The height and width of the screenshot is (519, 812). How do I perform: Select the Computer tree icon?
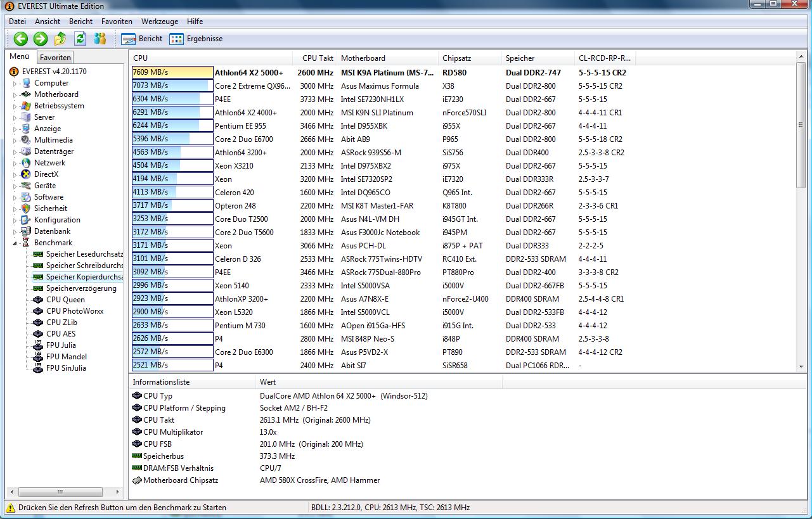[x=26, y=83]
